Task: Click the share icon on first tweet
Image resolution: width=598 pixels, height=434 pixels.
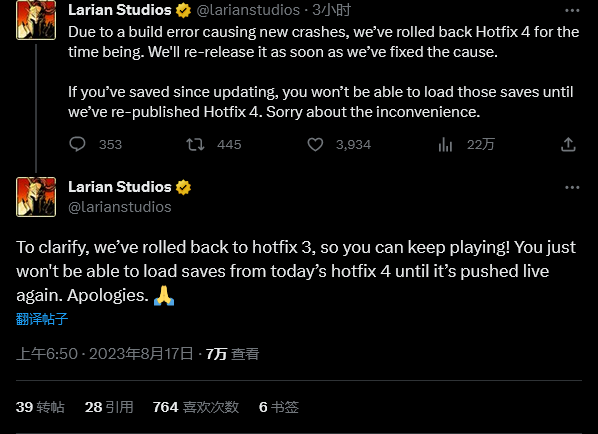Action: tap(568, 145)
